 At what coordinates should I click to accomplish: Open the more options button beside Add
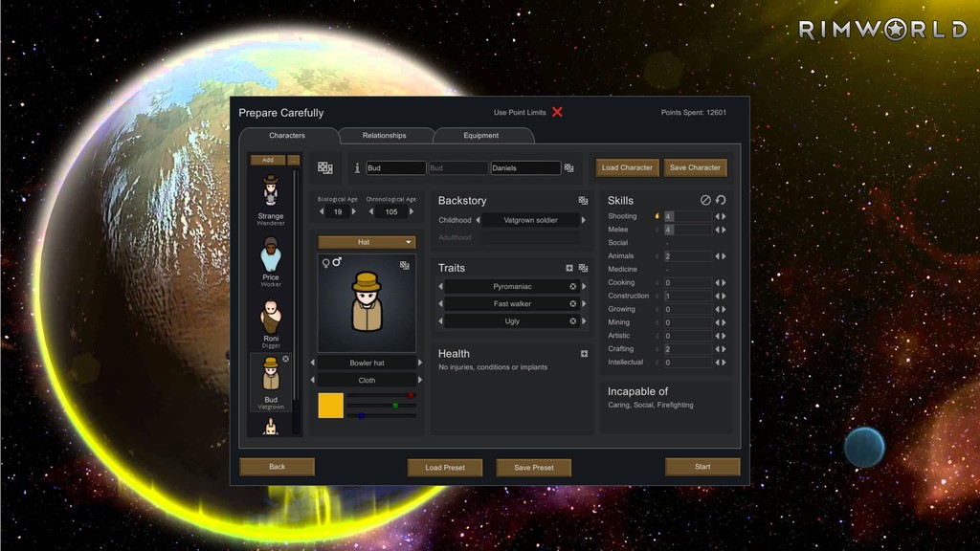pos(293,160)
